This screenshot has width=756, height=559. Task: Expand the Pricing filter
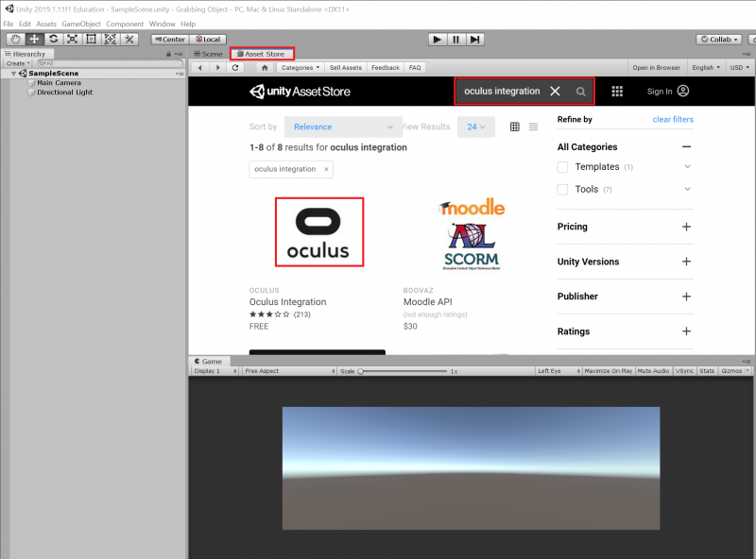[687, 227]
